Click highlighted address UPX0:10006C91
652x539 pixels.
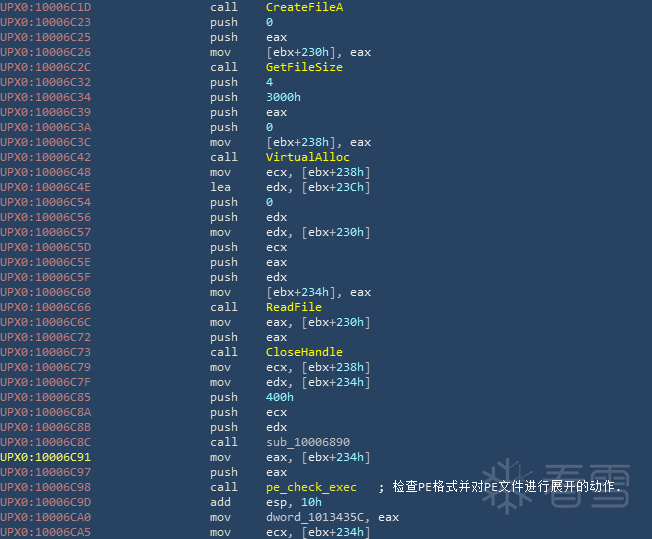(x=45, y=457)
